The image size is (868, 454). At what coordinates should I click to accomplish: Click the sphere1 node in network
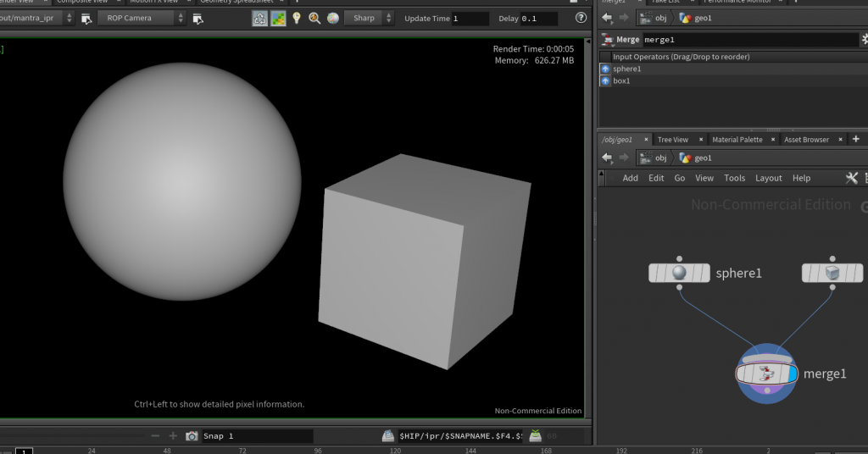click(679, 273)
